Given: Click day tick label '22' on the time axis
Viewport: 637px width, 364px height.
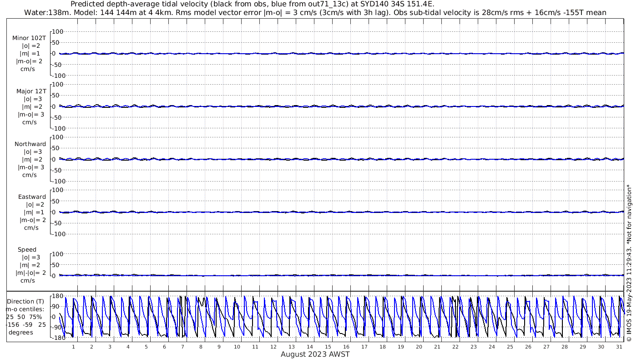Looking at the screenshot, I should pyautogui.click(x=455, y=346).
